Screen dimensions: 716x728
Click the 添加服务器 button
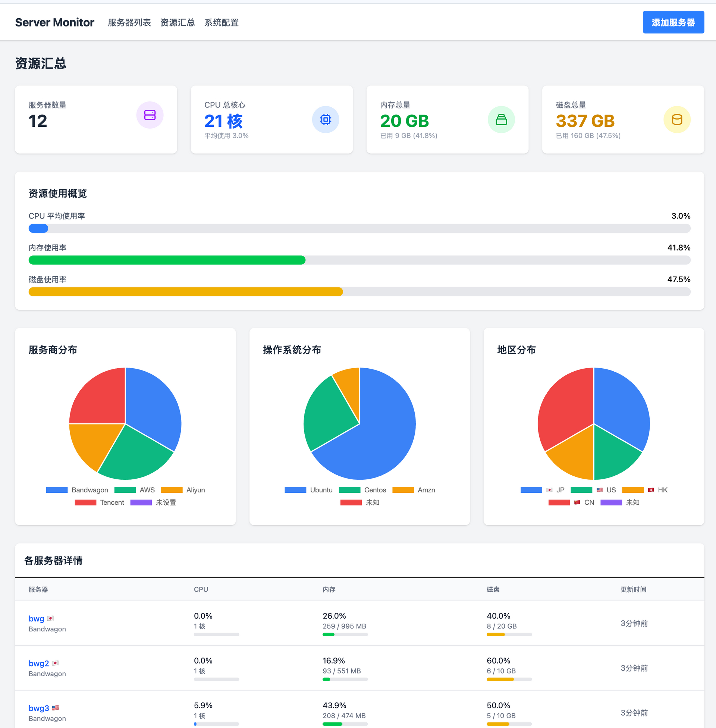pos(673,22)
